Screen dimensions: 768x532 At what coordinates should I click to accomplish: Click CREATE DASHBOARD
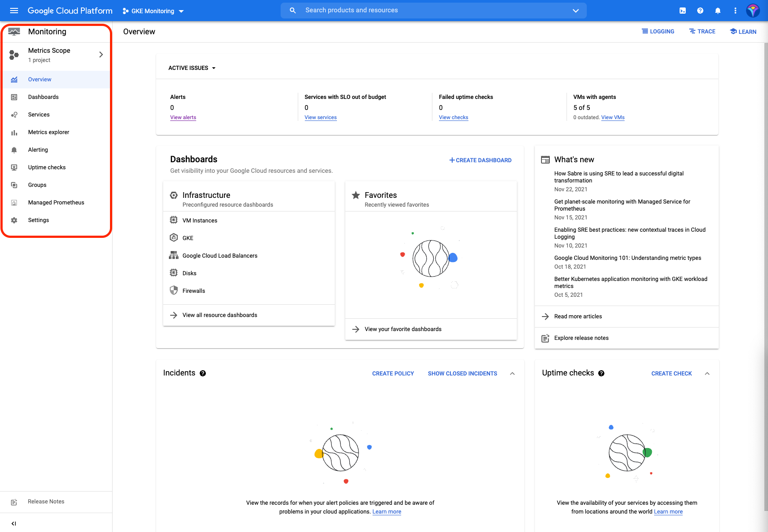[x=480, y=160]
